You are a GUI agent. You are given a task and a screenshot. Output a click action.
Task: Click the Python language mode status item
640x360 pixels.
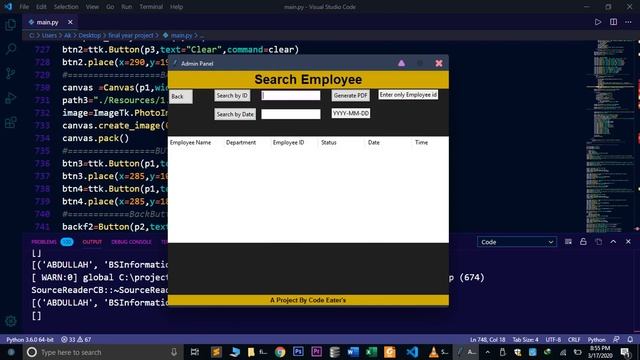(596, 340)
